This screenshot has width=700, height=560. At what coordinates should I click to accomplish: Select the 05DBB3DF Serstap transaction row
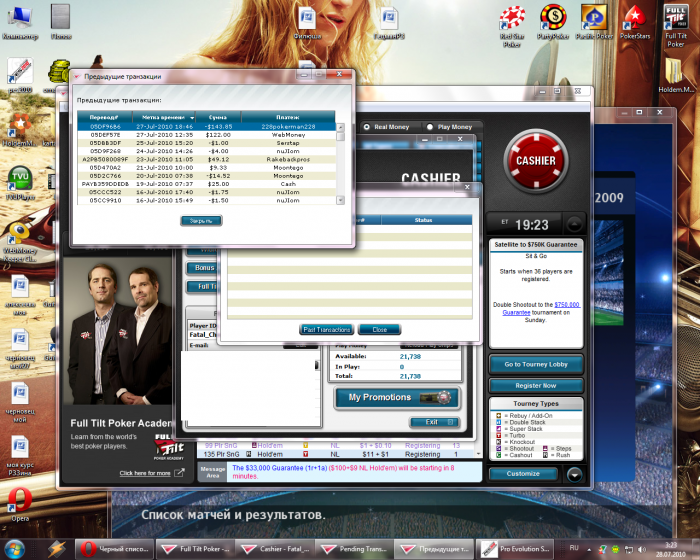[206, 143]
